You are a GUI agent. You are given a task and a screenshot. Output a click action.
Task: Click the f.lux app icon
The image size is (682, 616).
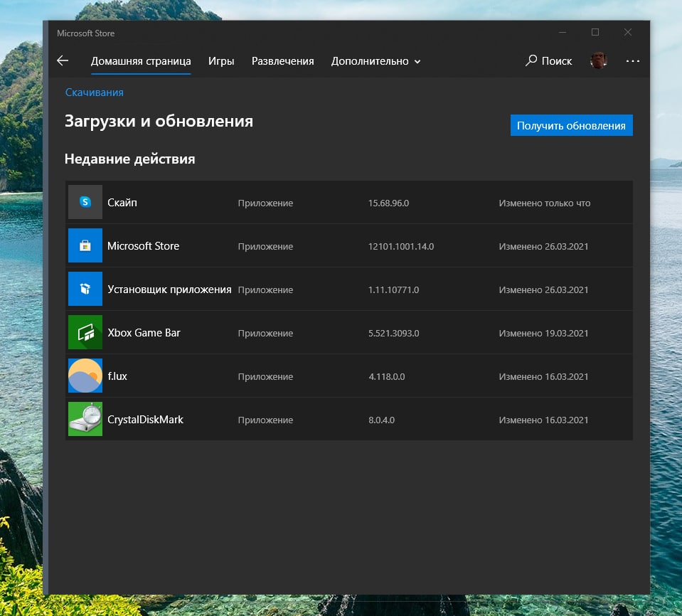click(x=85, y=376)
